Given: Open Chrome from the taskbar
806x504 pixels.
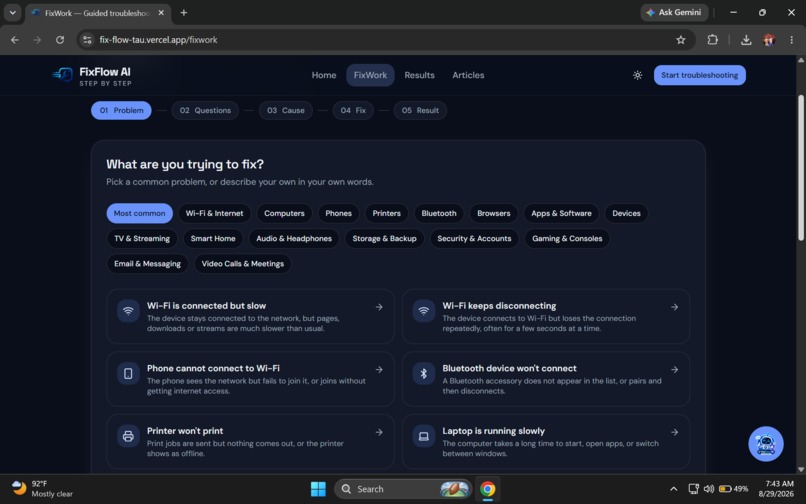Looking at the screenshot, I should point(487,489).
